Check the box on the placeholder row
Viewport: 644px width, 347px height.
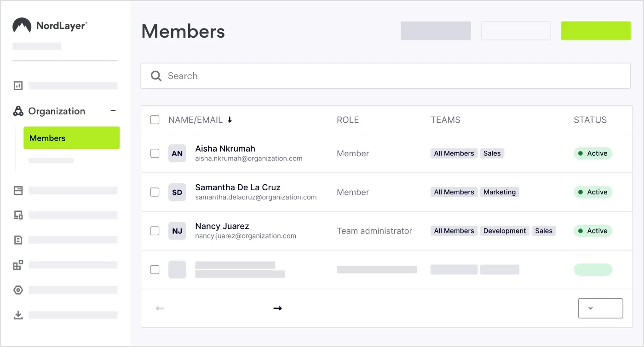(155, 269)
